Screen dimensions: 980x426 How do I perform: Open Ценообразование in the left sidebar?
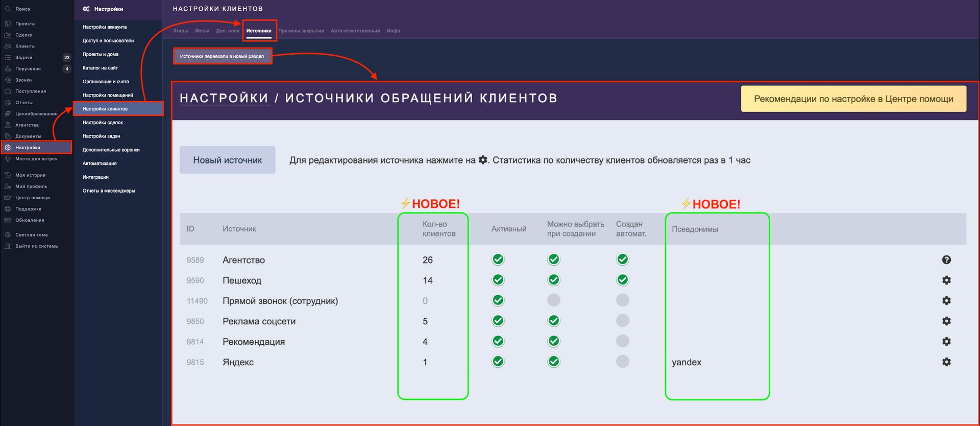click(36, 113)
